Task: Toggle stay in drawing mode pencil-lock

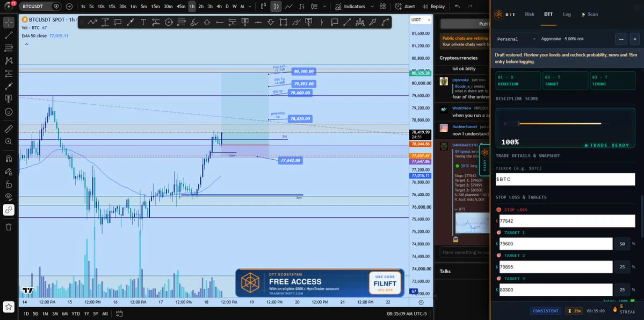Action: pyautogui.click(x=9, y=172)
